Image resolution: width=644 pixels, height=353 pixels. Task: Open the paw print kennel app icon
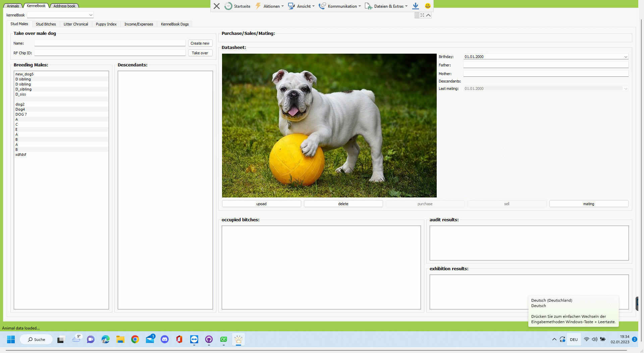[x=238, y=339]
